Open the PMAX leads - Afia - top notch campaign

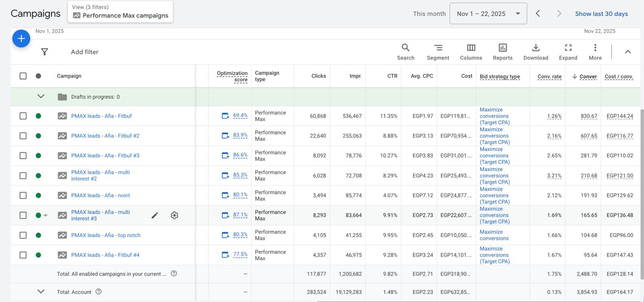point(106,235)
